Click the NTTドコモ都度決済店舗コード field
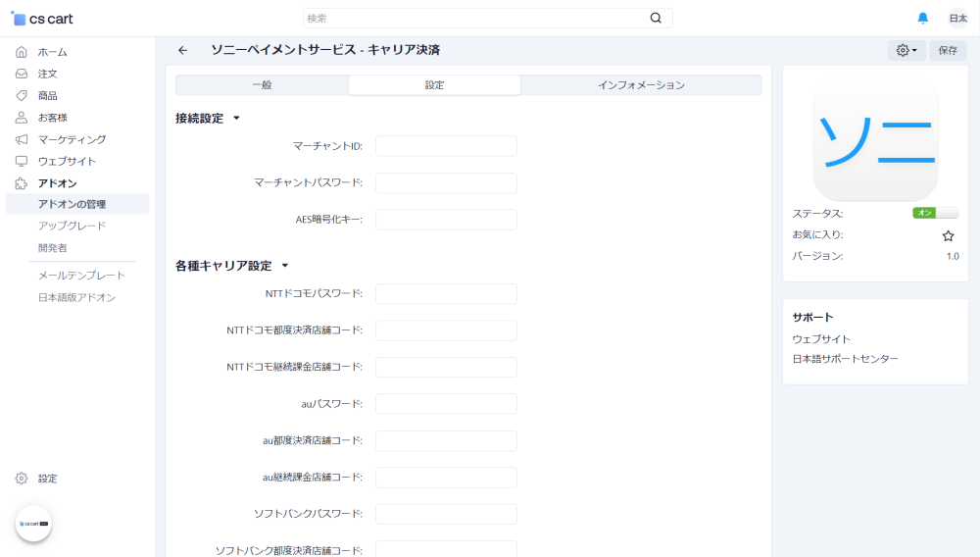 446,330
